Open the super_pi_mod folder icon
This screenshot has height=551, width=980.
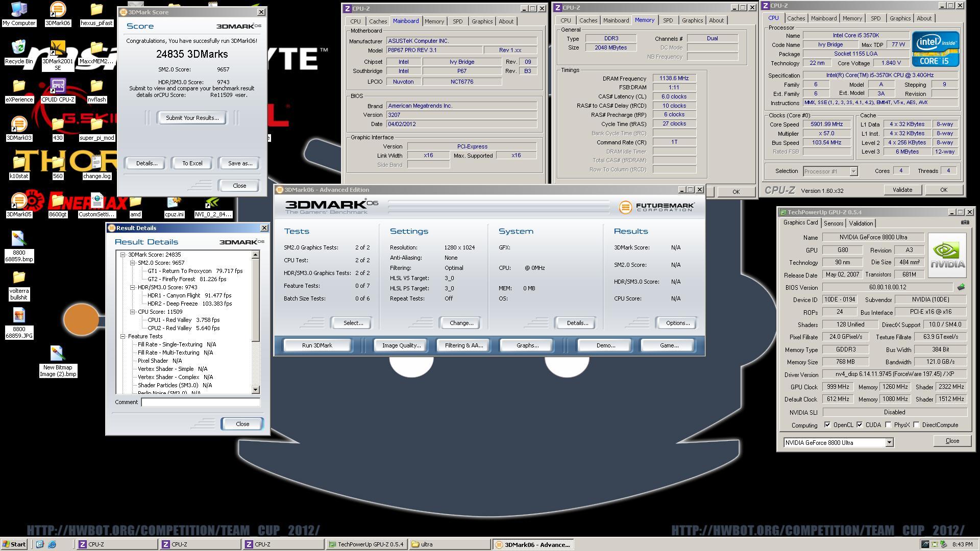point(96,128)
